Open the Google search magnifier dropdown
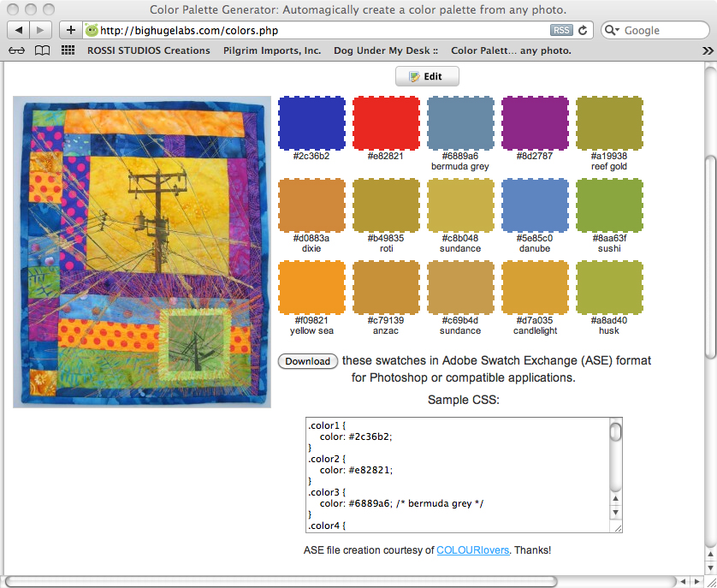The width and height of the screenshot is (717, 588). click(612, 30)
